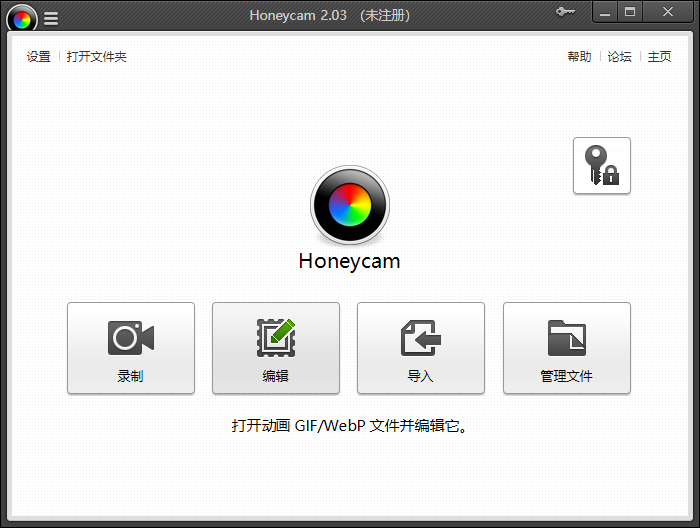Viewport: 700px width, 528px height.
Task: Minimize the Honeycam window
Action: point(605,12)
